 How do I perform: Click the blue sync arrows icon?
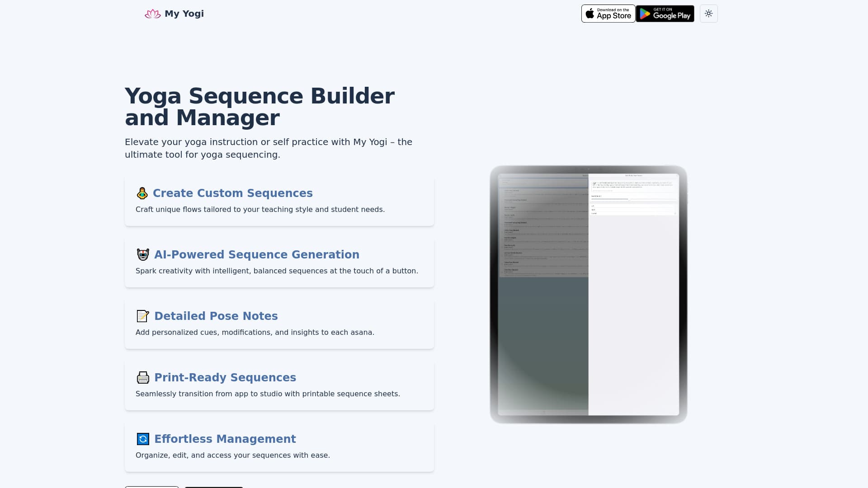[143, 439]
